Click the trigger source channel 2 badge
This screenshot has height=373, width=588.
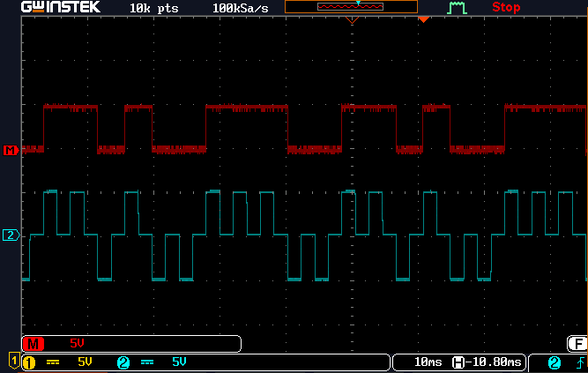[x=555, y=362]
